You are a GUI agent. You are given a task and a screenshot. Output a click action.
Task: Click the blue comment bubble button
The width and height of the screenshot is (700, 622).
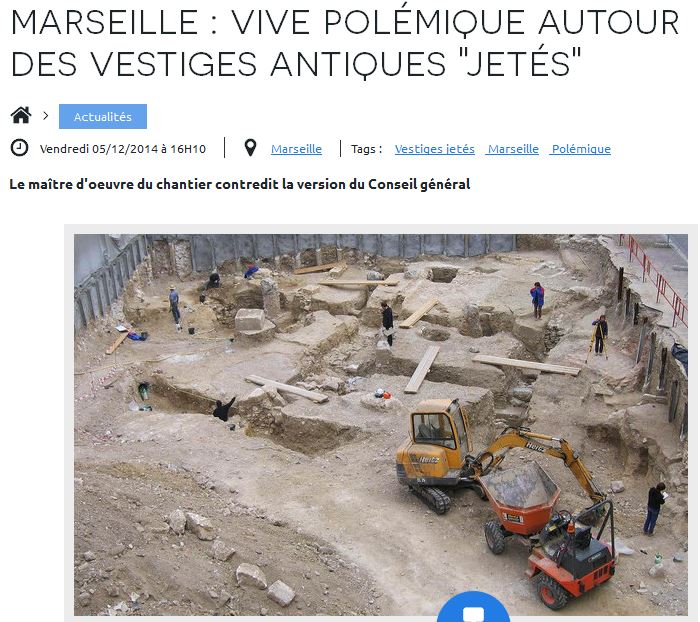[x=474, y=609]
